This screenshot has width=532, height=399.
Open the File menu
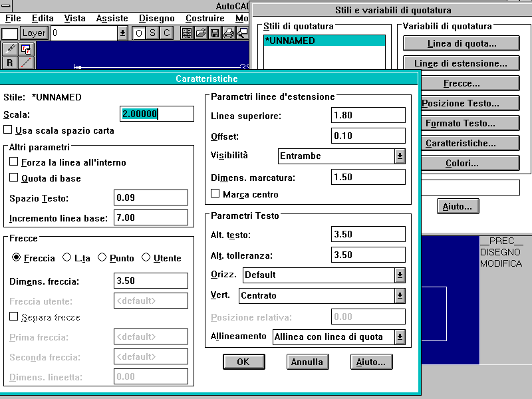click(x=13, y=18)
